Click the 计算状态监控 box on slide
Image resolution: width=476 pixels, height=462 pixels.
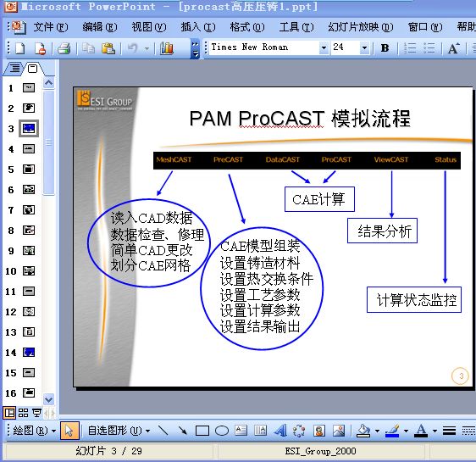(414, 299)
